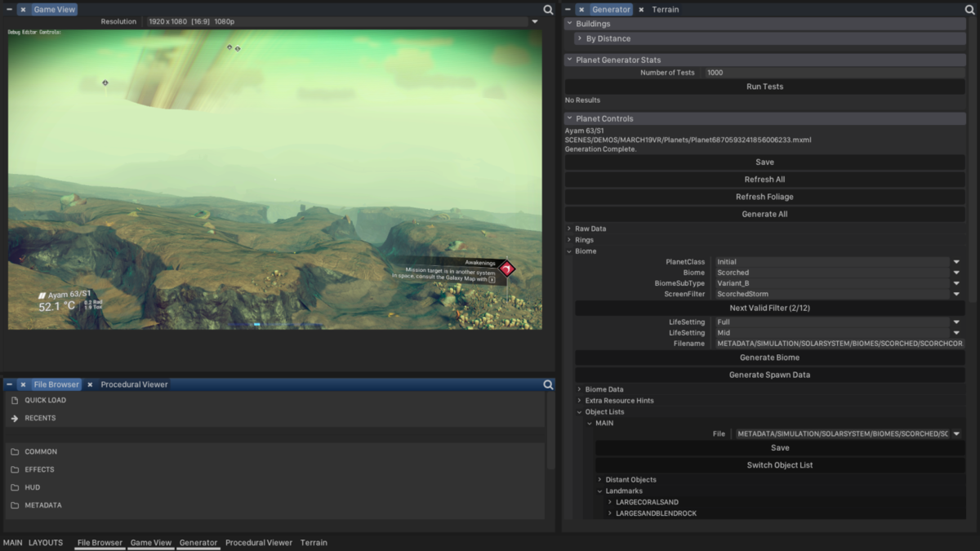
Task: Click the Game View panel search icon
Action: pos(548,10)
